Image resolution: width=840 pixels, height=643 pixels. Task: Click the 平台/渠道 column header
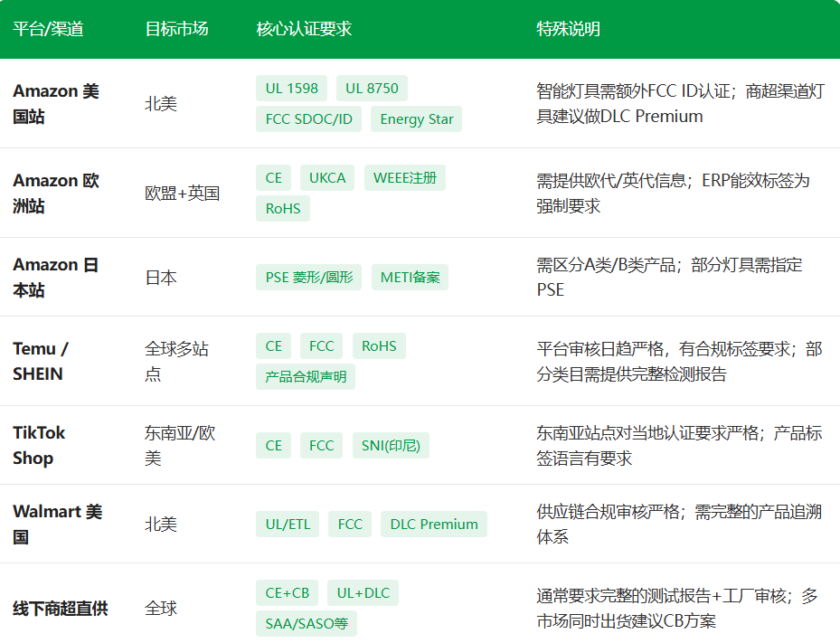(x=48, y=29)
